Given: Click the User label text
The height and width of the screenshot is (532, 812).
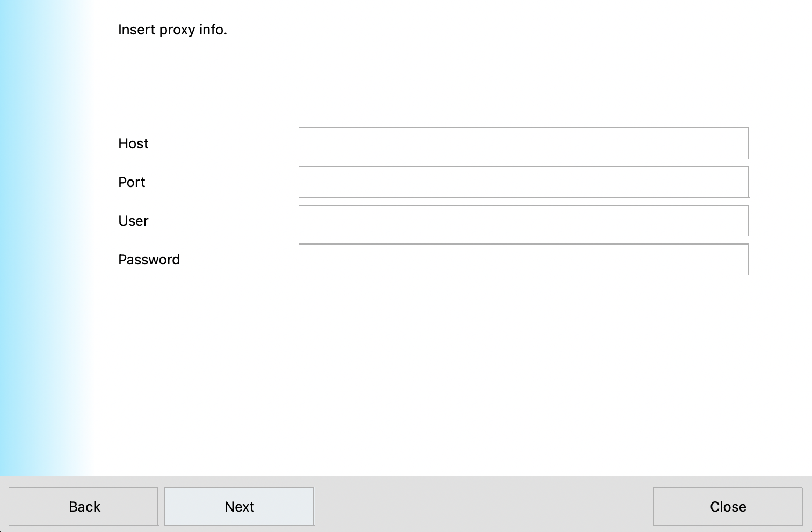Looking at the screenshot, I should click(x=133, y=221).
